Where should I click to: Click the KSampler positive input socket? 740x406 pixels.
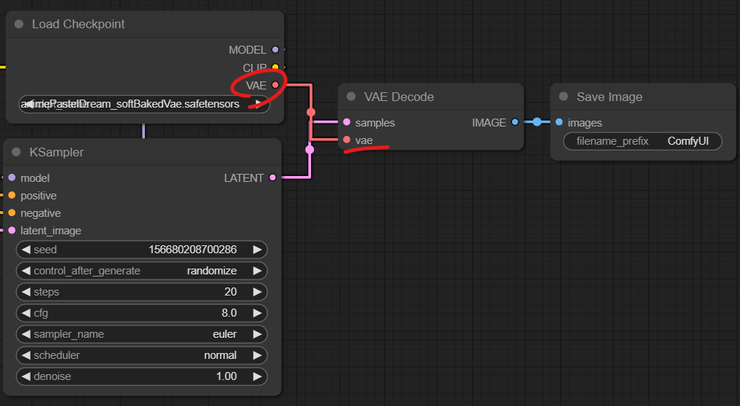[x=12, y=195]
